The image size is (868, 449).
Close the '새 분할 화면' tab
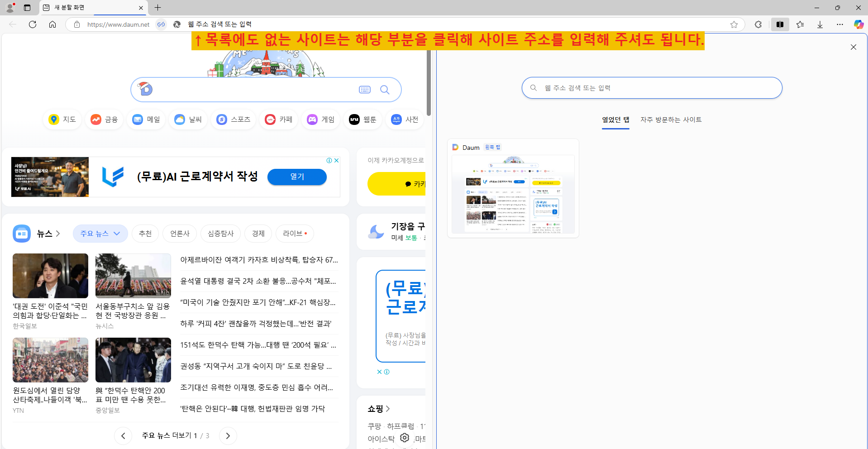pyautogui.click(x=141, y=8)
